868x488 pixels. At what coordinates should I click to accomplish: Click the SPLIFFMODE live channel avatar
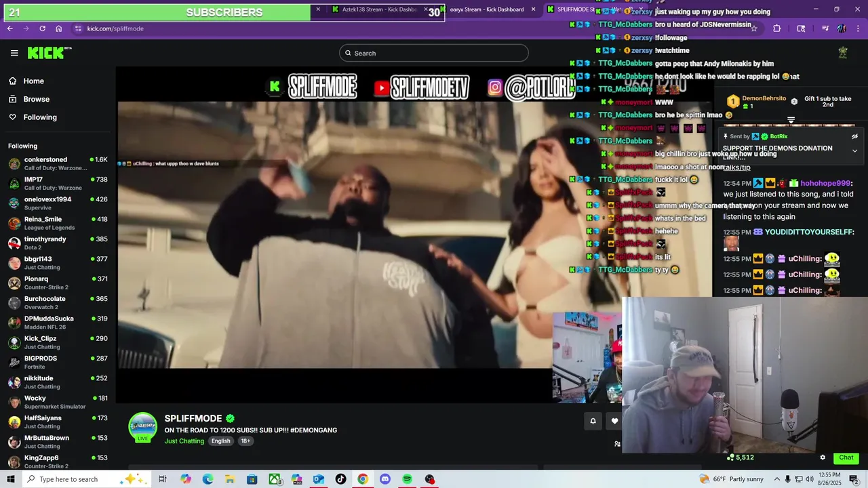point(143,427)
